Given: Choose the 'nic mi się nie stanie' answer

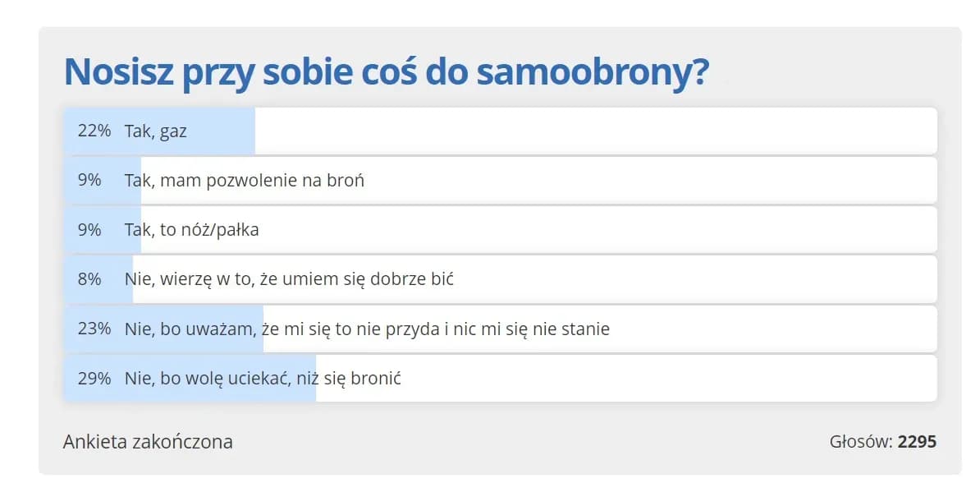Looking at the screenshot, I should pyautogui.click(x=367, y=329).
